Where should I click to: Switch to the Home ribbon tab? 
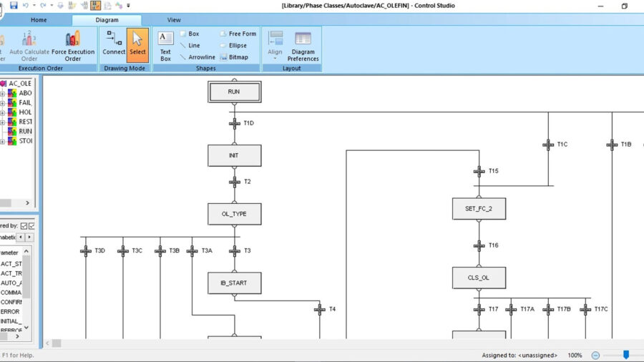pyautogui.click(x=39, y=20)
